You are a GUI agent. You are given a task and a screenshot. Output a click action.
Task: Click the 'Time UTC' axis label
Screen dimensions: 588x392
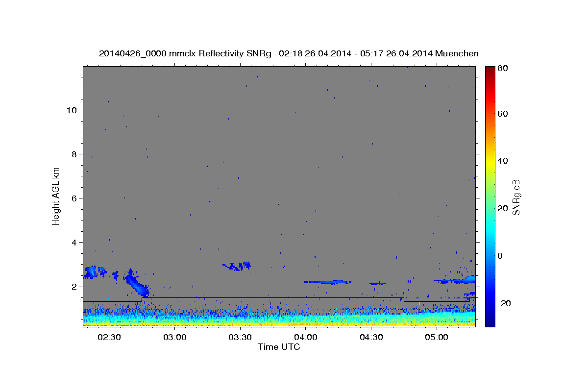(x=279, y=347)
